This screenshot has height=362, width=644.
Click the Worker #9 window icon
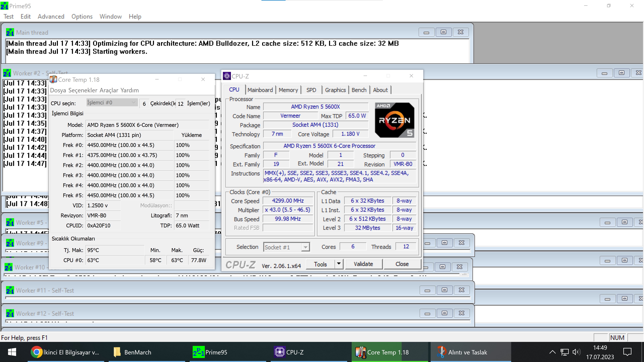coord(10,243)
